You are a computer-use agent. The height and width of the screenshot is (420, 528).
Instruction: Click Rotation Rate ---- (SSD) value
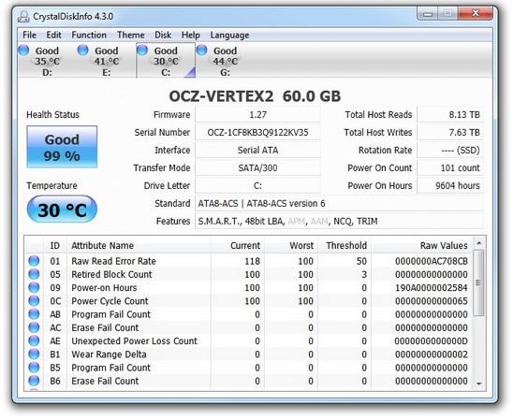coord(450,150)
